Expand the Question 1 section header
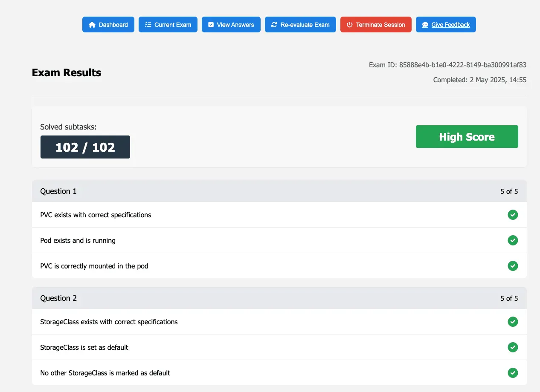This screenshot has width=540, height=392. tap(279, 191)
